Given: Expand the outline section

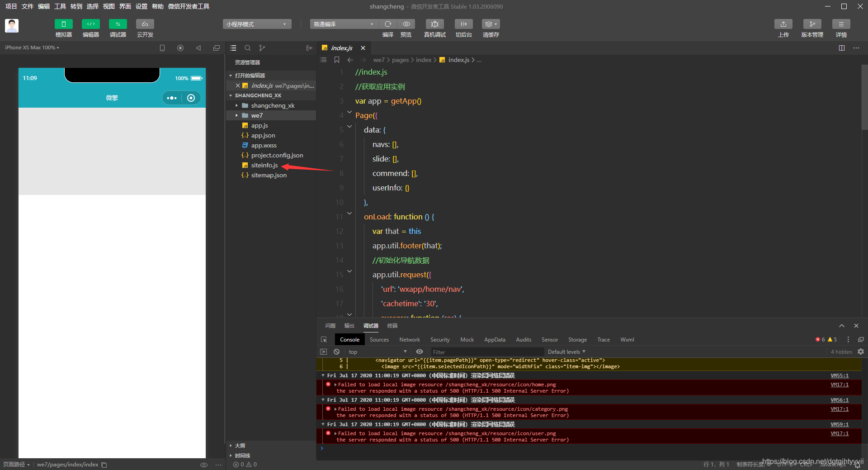Looking at the screenshot, I should click(231, 446).
